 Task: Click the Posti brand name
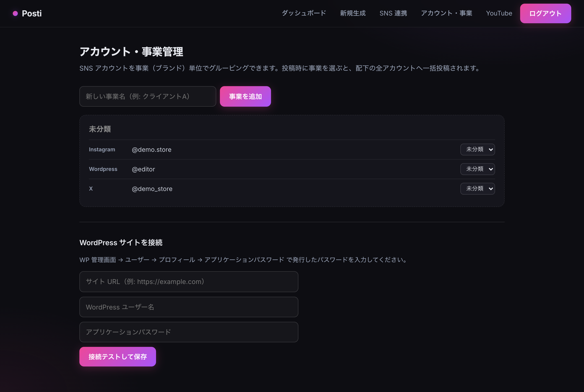(x=32, y=13)
